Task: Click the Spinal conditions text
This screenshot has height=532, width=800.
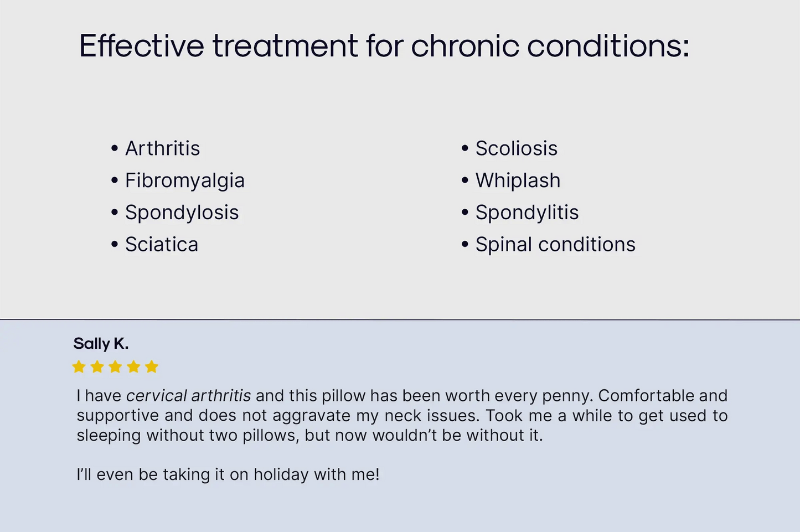Action: [555, 245]
